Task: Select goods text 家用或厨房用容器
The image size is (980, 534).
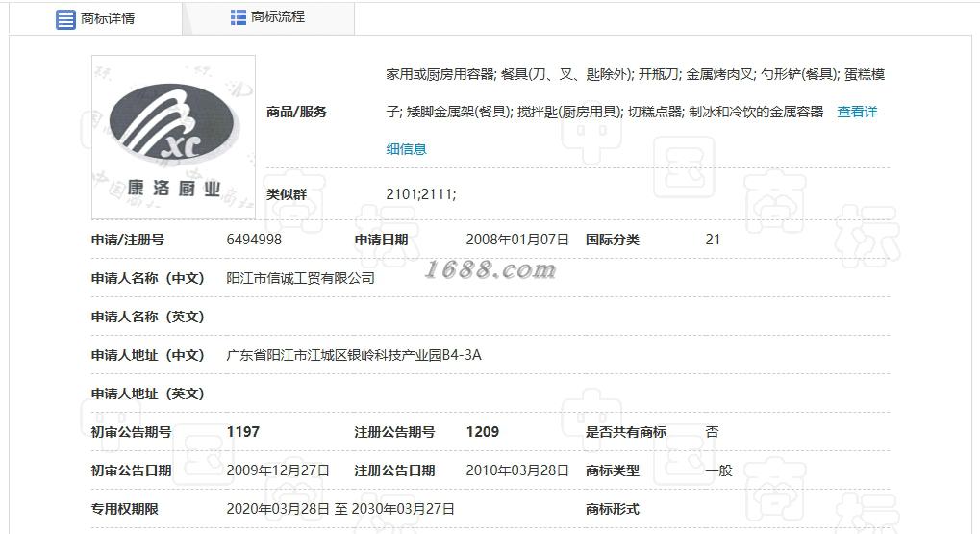Action: pos(440,74)
